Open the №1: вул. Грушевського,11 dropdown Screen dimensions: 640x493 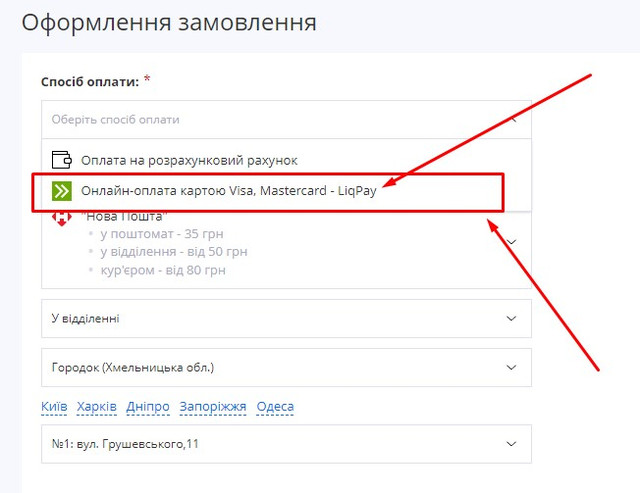[x=286, y=444]
